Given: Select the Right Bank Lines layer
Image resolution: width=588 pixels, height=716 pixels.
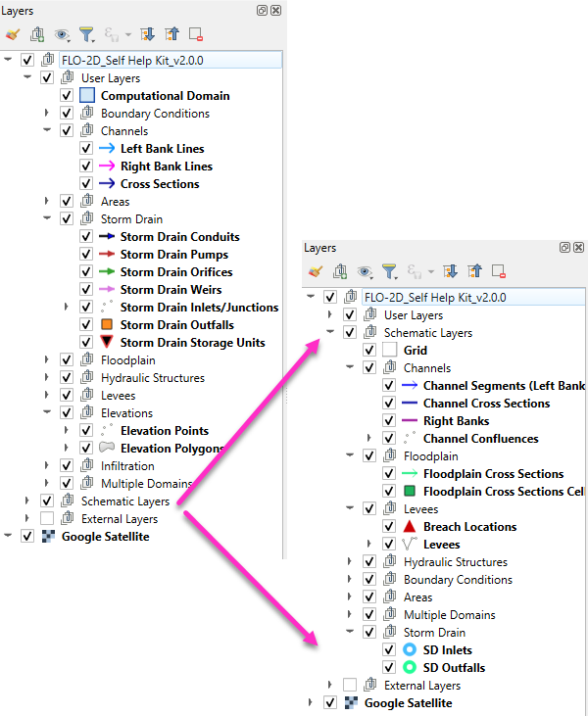Looking at the screenshot, I should (x=166, y=167).
